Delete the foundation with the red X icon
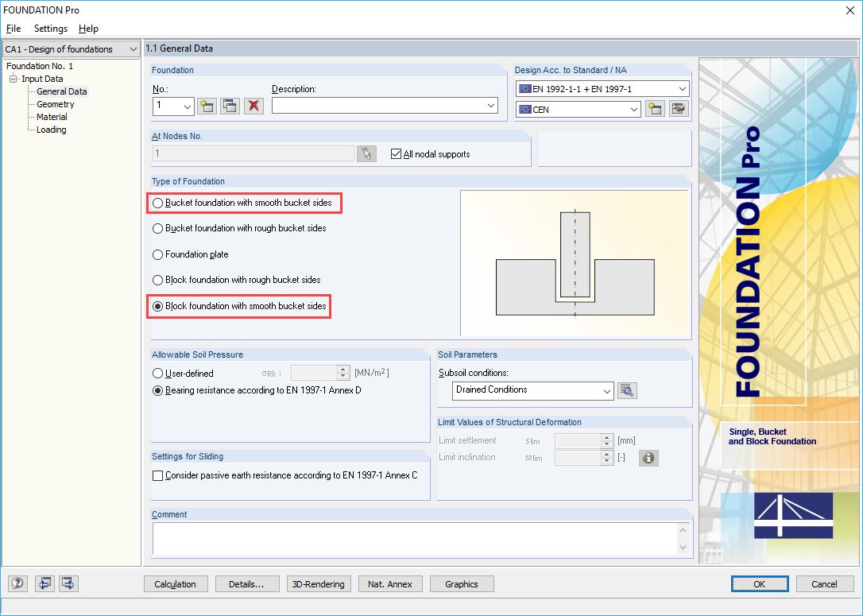The width and height of the screenshot is (863, 616). 253,106
